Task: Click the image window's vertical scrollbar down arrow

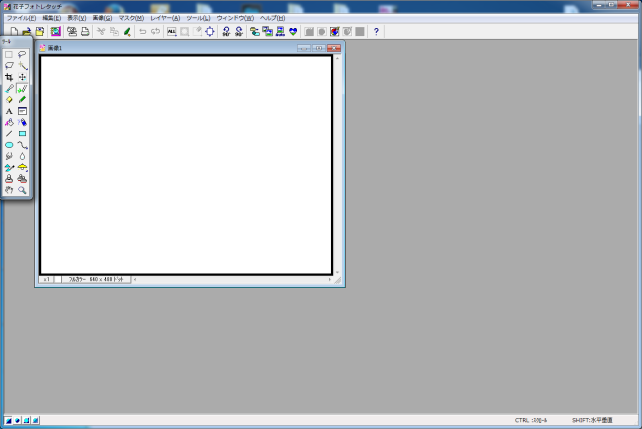Action: pos(337,272)
